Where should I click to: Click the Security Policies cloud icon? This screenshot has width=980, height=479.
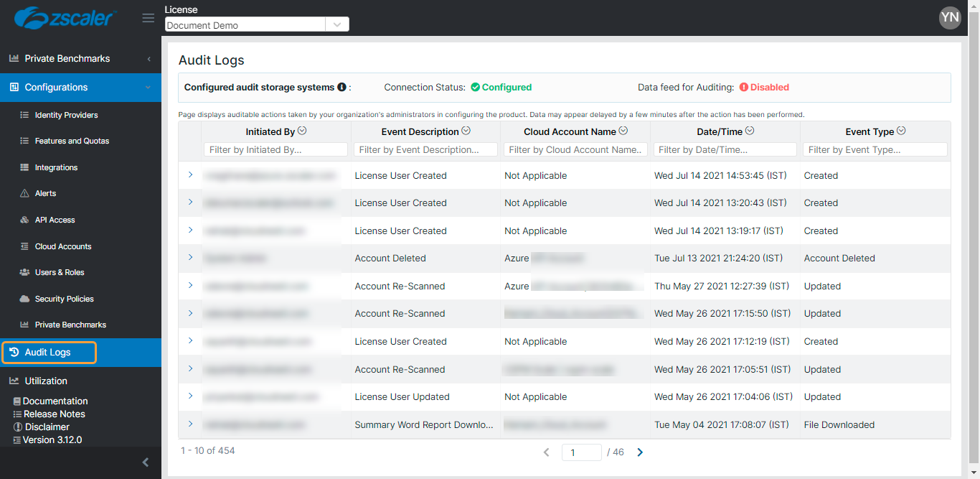pos(24,299)
